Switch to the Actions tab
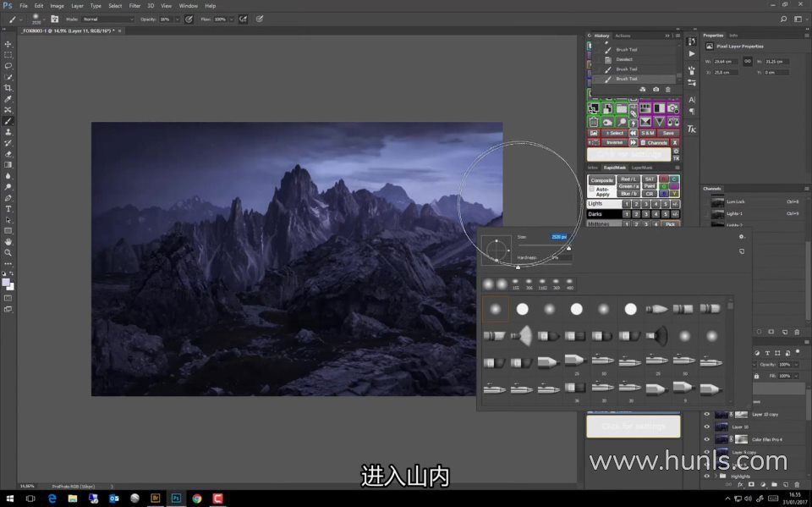 click(623, 36)
